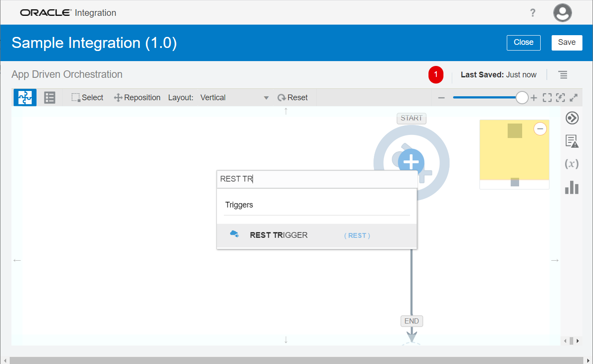Click the END label
This screenshot has width=593, height=364.
click(x=411, y=321)
